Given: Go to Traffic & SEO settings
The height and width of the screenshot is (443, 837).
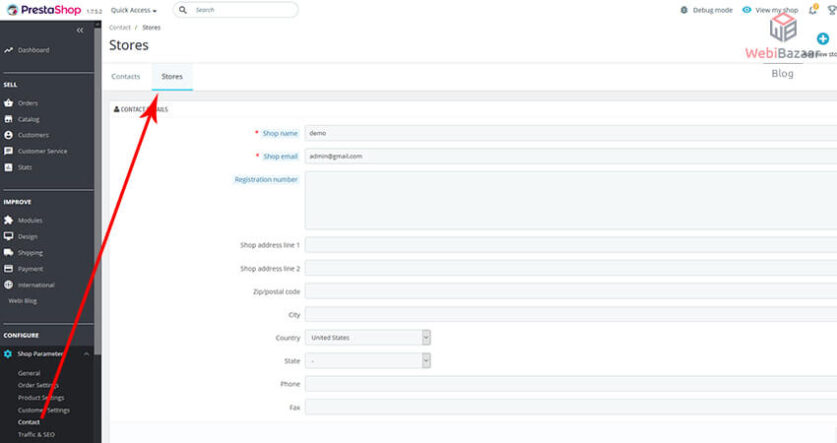Looking at the screenshot, I should pyautogui.click(x=36, y=434).
